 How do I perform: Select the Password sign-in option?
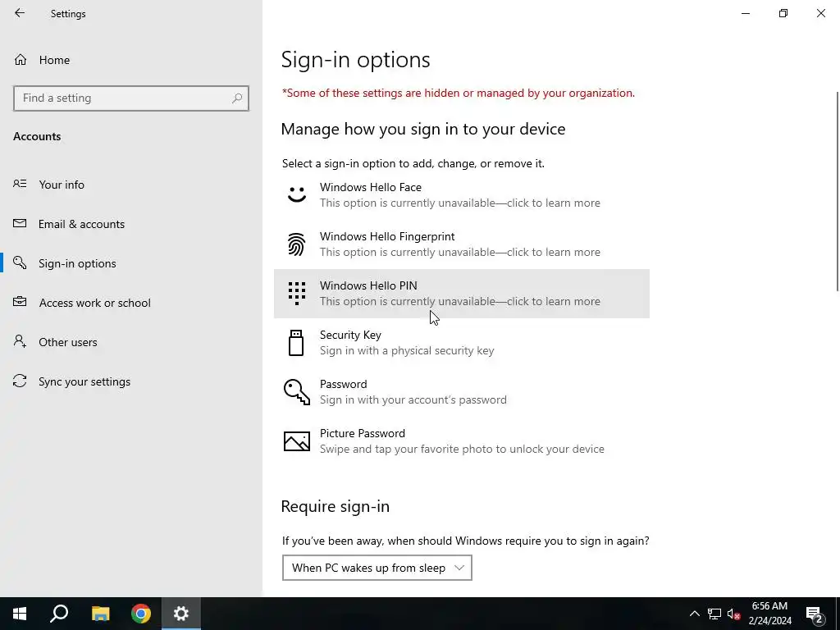pyautogui.click(x=462, y=392)
